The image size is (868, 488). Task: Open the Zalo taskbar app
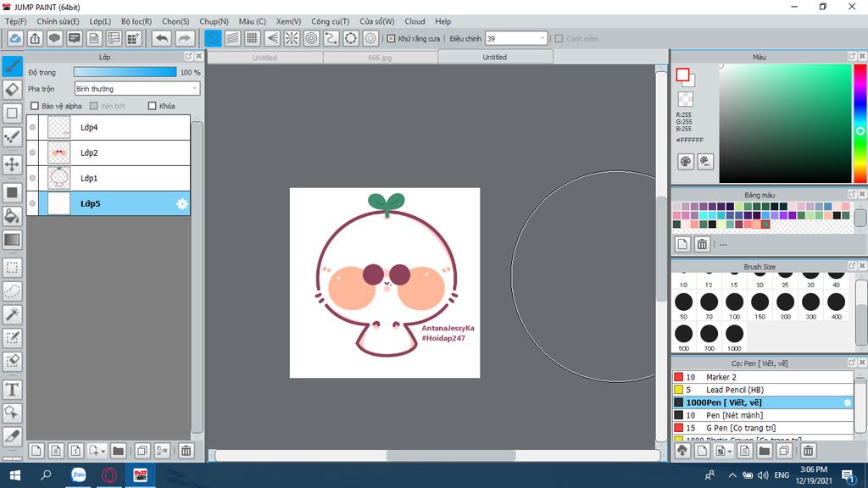coord(79,475)
